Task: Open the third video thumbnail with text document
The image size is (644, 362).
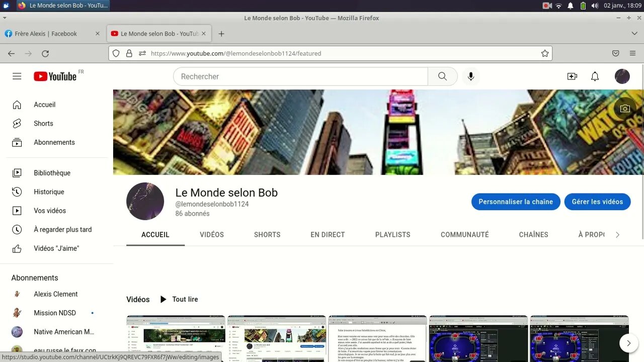Action: [377, 338]
